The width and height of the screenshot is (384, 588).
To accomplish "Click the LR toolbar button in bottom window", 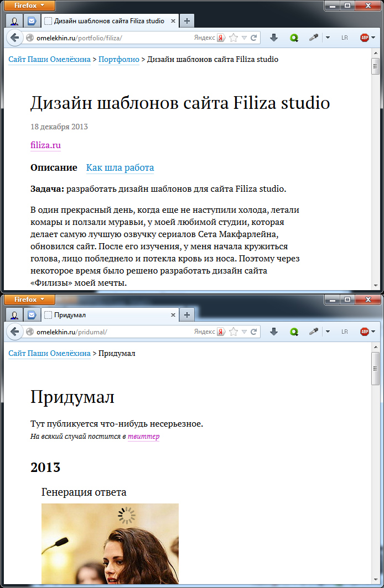I will [x=345, y=332].
